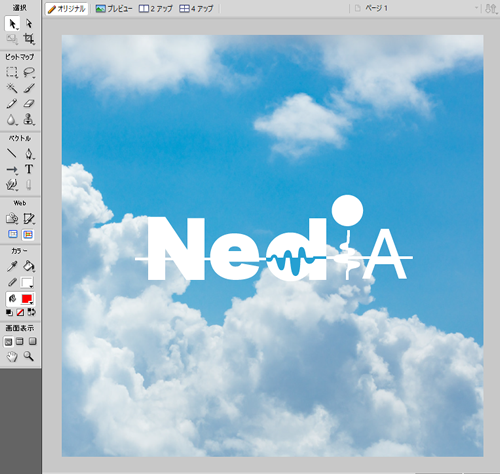Click the Nedia logo on the canvas
Screen dimensions: 500x474
[274, 238]
